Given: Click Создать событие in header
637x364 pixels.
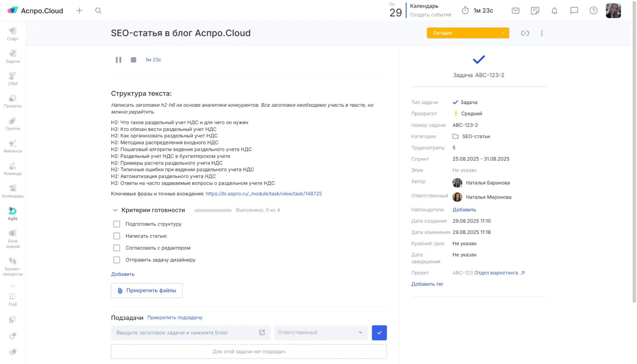Looking at the screenshot, I should (x=431, y=15).
